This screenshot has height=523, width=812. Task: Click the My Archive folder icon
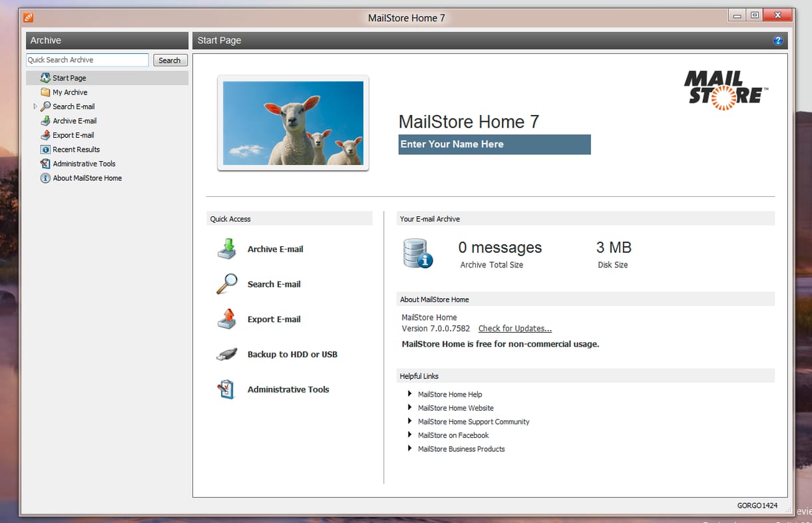[x=45, y=92]
